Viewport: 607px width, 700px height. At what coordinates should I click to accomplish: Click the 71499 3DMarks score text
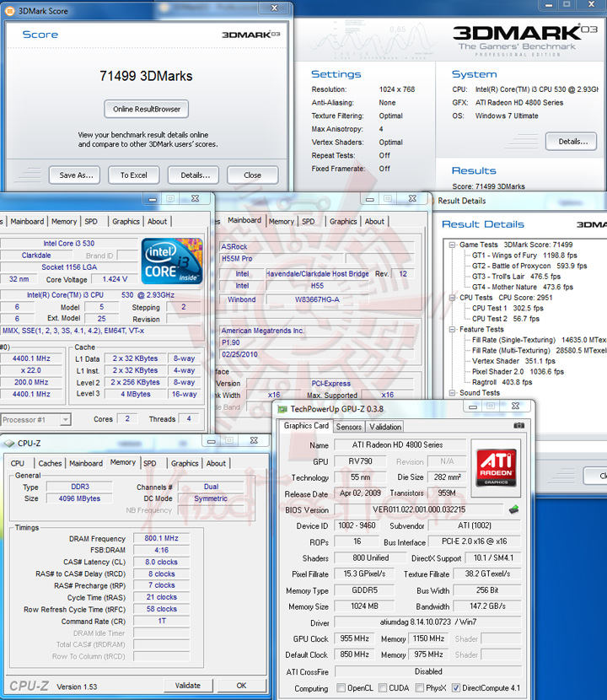[146, 76]
